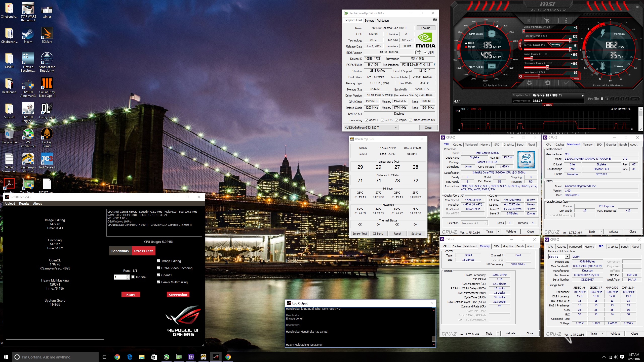Enable Apply at Startup in Afterburner
Viewport: 644px width, 362px height.
pyautogui.click(x=485, y=85)
